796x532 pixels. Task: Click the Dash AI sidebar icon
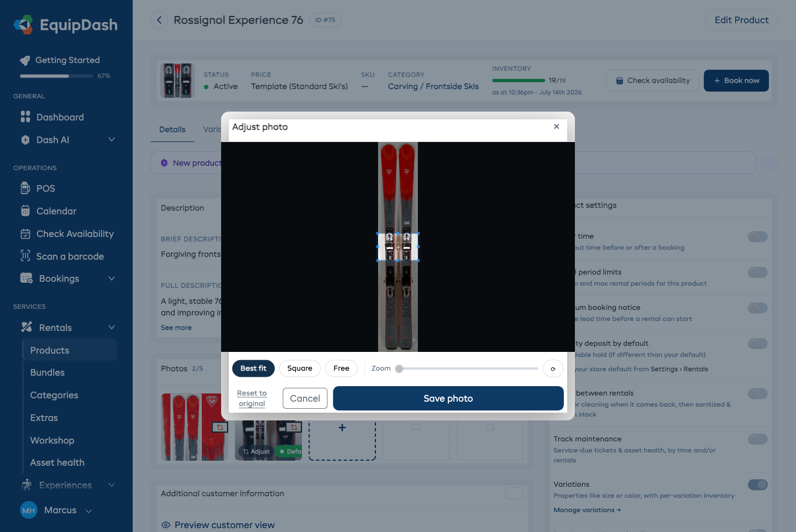[x=25, y=140]
